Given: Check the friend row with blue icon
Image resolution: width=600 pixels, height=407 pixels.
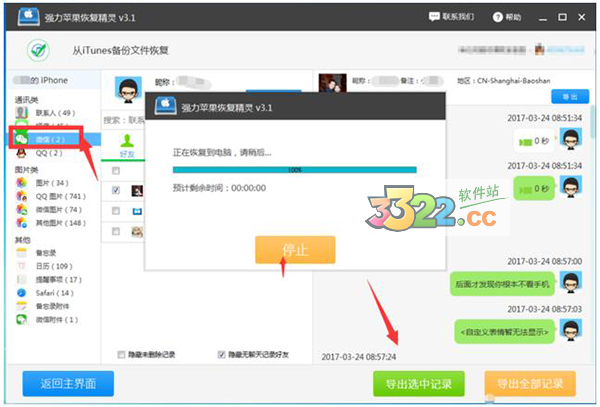Looking at the screenshot, I should [116, 211].
